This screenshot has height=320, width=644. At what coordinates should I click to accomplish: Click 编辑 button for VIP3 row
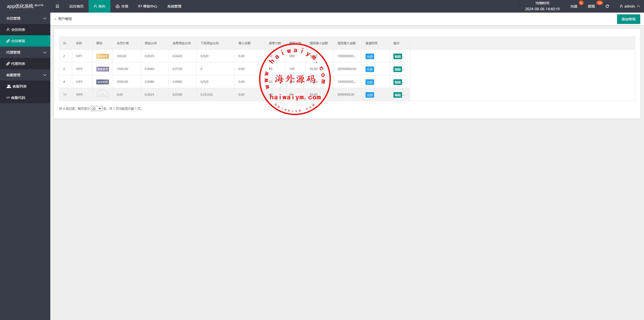pos(397,82)
